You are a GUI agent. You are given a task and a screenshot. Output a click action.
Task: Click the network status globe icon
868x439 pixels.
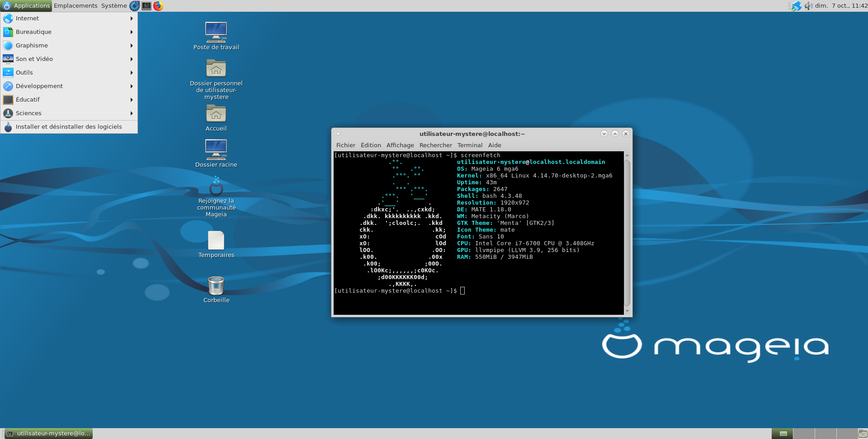(796, 6)
